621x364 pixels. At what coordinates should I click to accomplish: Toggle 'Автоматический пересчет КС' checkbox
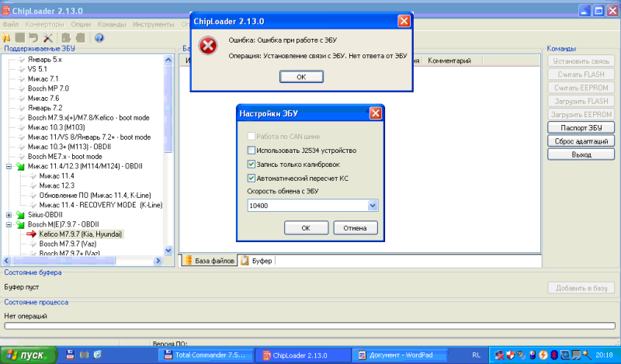tap(251, 178)
